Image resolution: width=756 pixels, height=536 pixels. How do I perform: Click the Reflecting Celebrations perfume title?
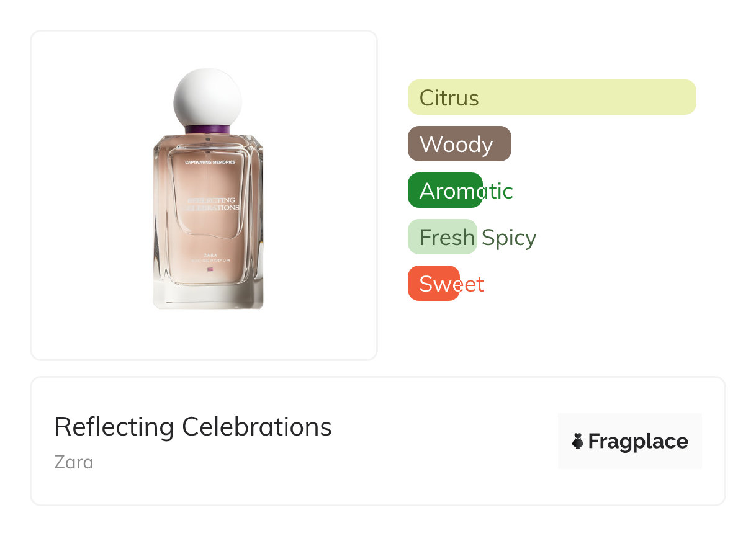tap(193, 427)
